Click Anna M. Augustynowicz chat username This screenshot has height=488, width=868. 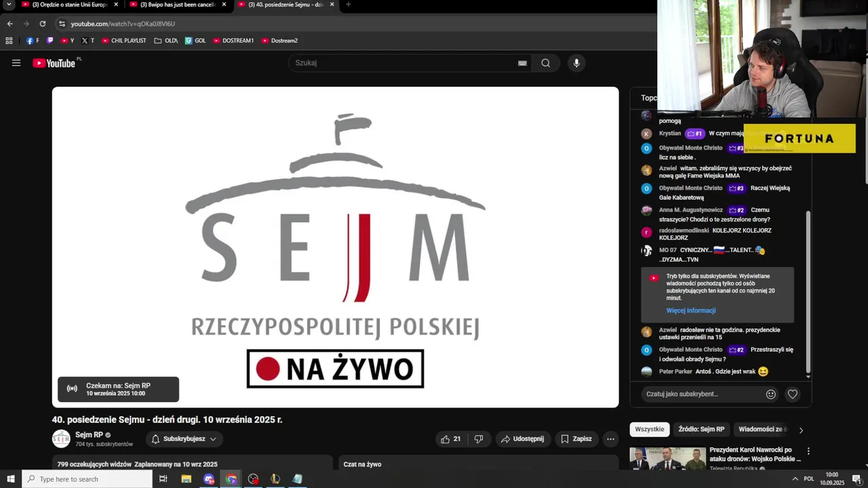point(691,210)
